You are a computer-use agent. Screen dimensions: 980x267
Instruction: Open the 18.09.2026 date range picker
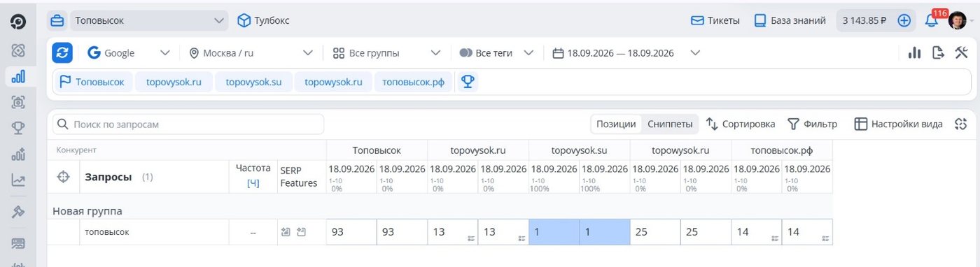626,52
